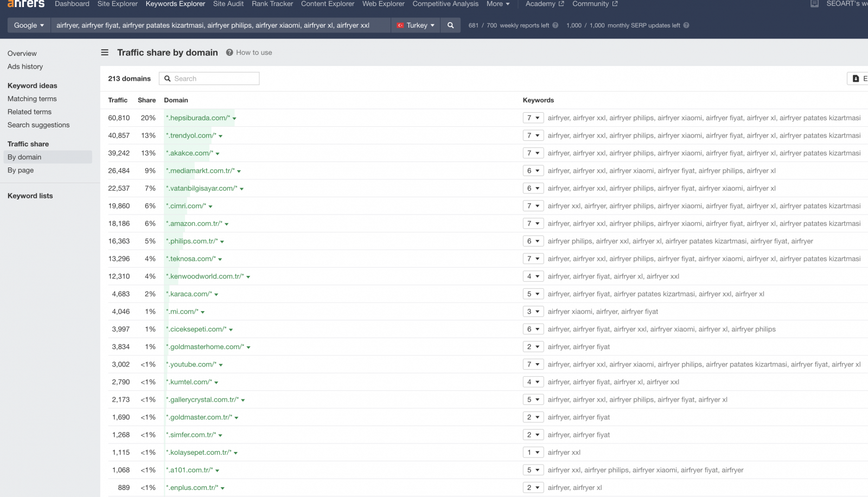Select By domain in the sidebar
This screenshot has width=868, height=497.
pyautogui.click(x=48, y=157)
